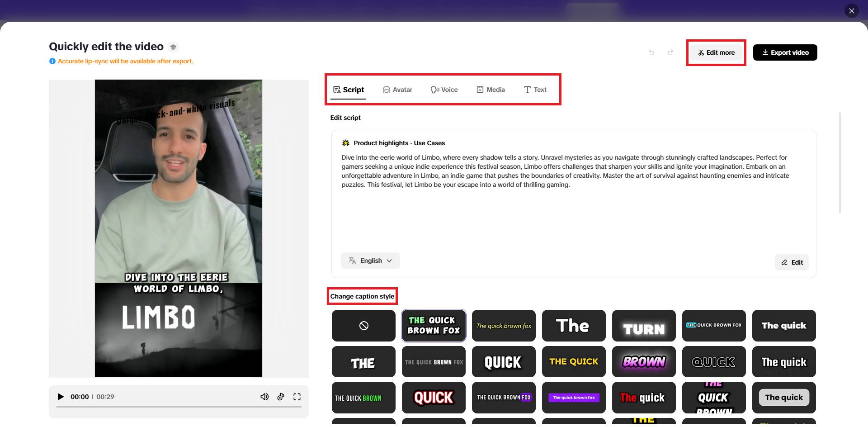Viewport: 868px width, 427px height.
Task: Switch to the Avatar tab
Action: pyautogui.click(x=397, y=90)
